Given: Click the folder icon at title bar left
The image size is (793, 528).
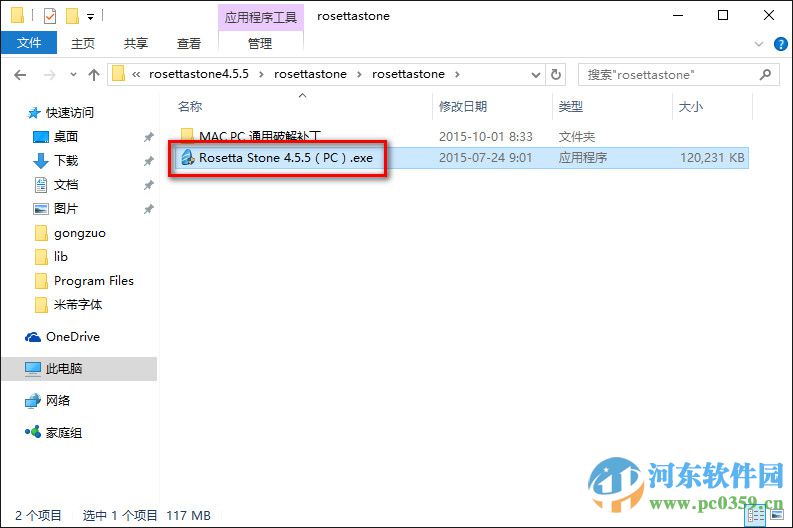Looking at the screenshot, I should (x=18, y=16).
